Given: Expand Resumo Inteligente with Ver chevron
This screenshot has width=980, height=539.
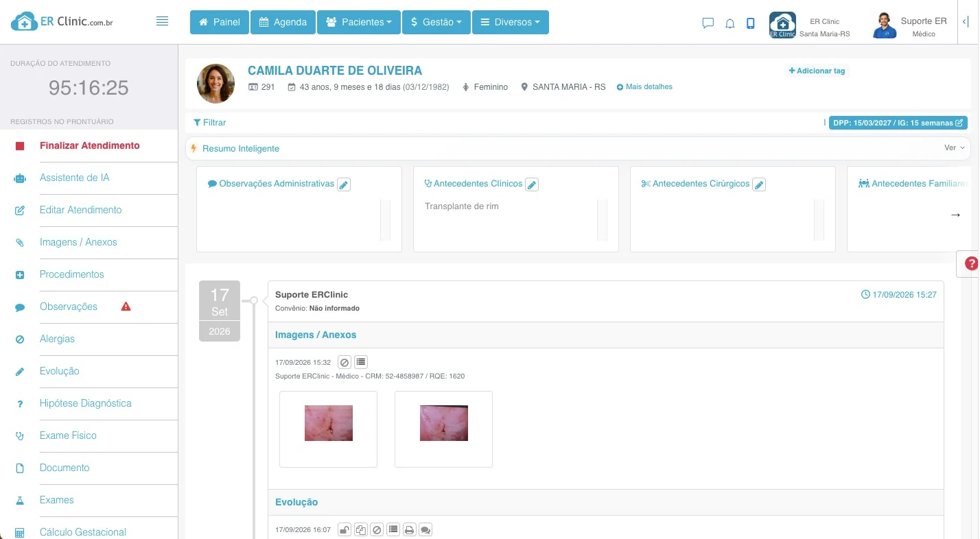Looking at the screenshot, I should pos(955,148).
